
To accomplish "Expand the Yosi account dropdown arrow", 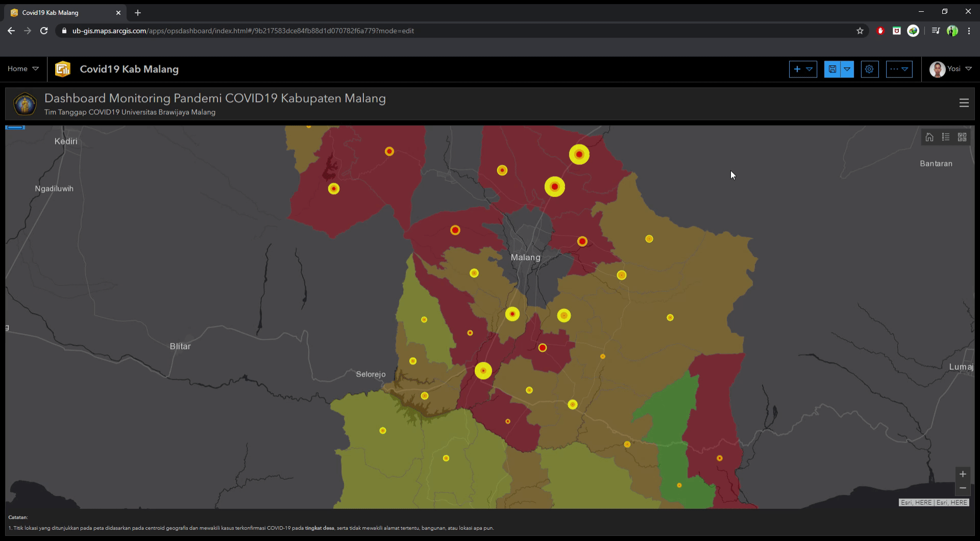I will (x=968, y=69).
